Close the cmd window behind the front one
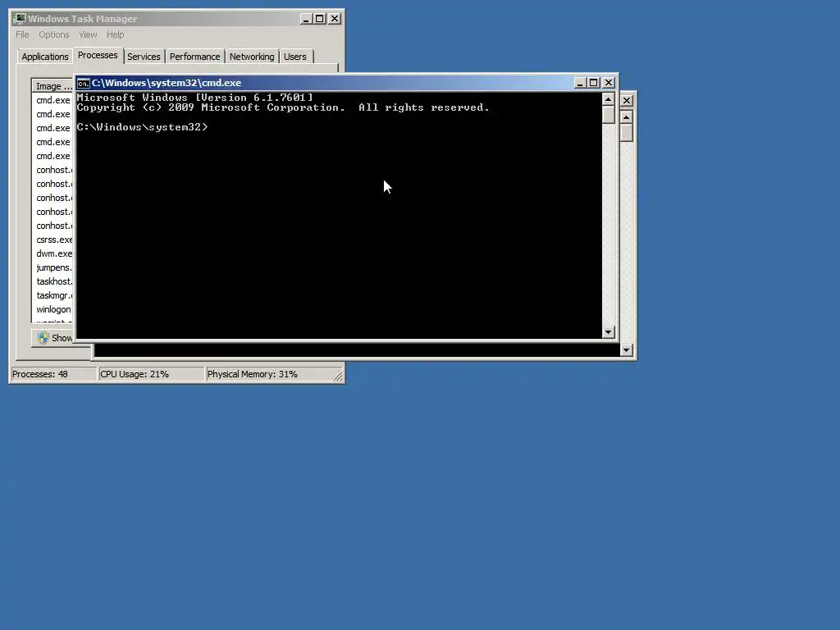The height and width of the screenshot is (630, 840). [x=627, y=101]
